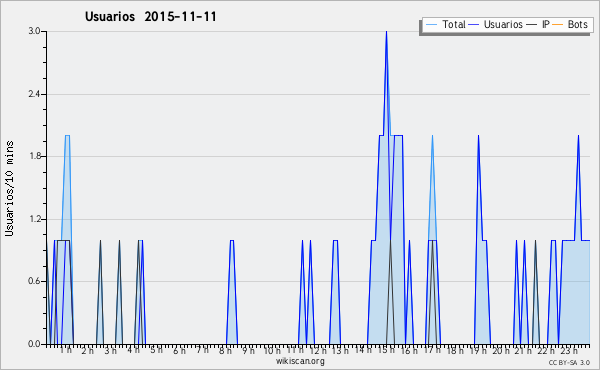Click the 15 h x-axis label
600x370 pixels.
click(x=386, y=350)
